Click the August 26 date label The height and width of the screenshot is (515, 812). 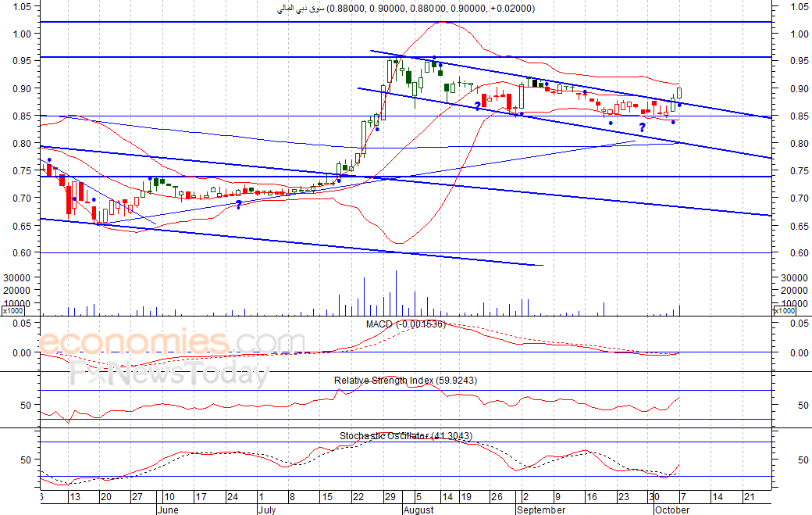[497, 497]
